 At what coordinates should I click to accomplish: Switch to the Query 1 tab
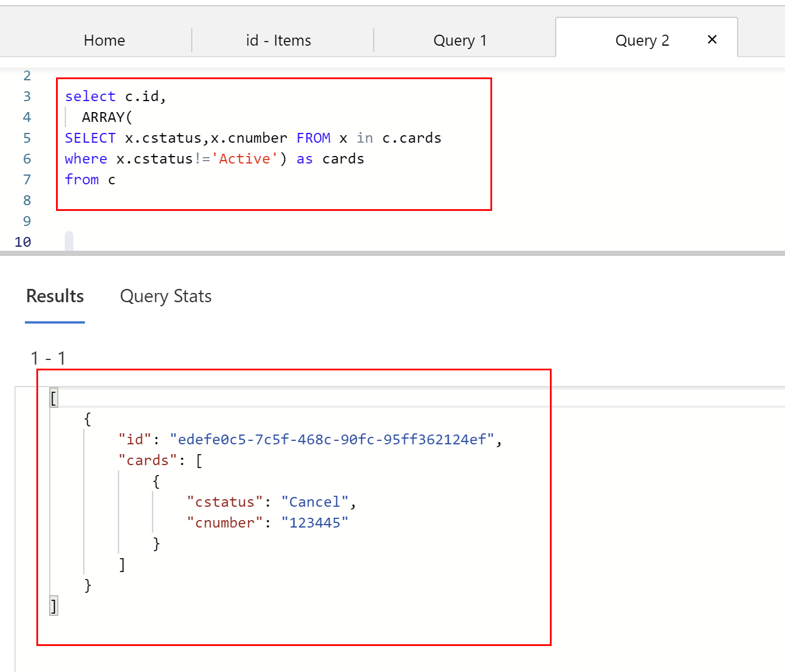coord(460,40)
